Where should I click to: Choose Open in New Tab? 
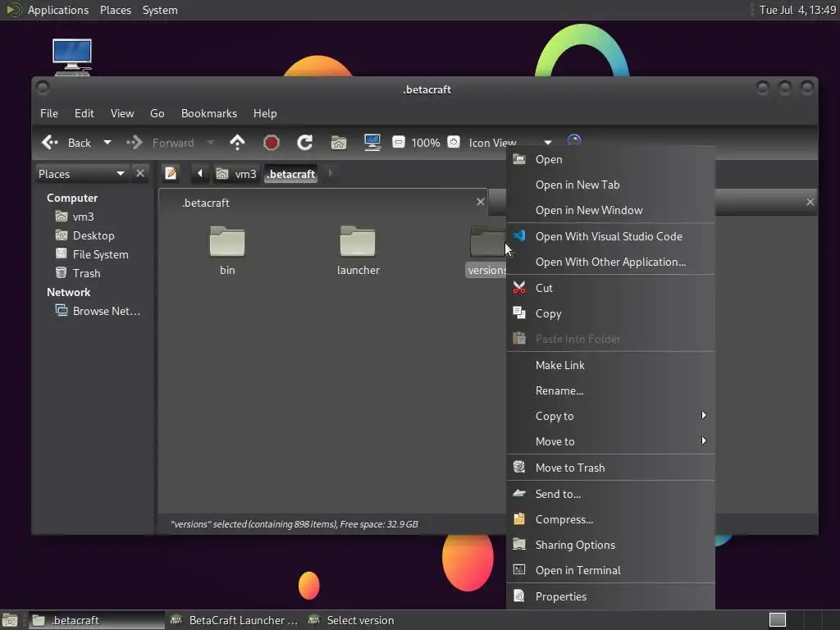[x=610, y=185]
